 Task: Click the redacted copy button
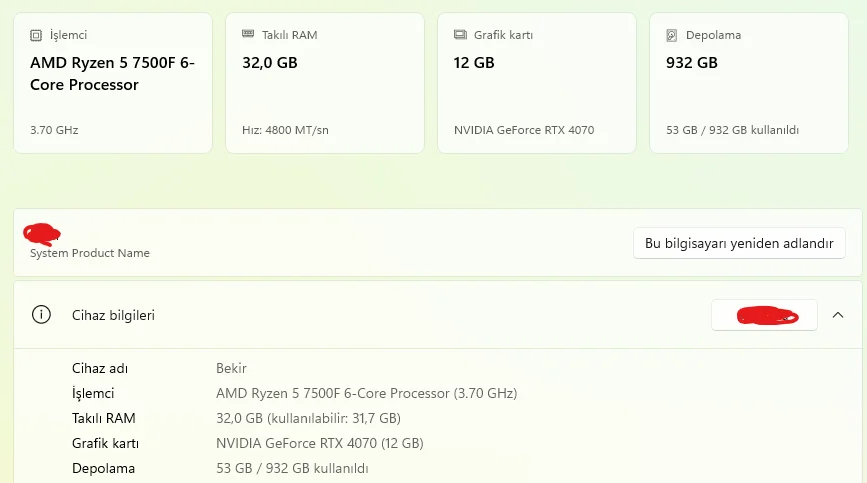click(764, 315)
